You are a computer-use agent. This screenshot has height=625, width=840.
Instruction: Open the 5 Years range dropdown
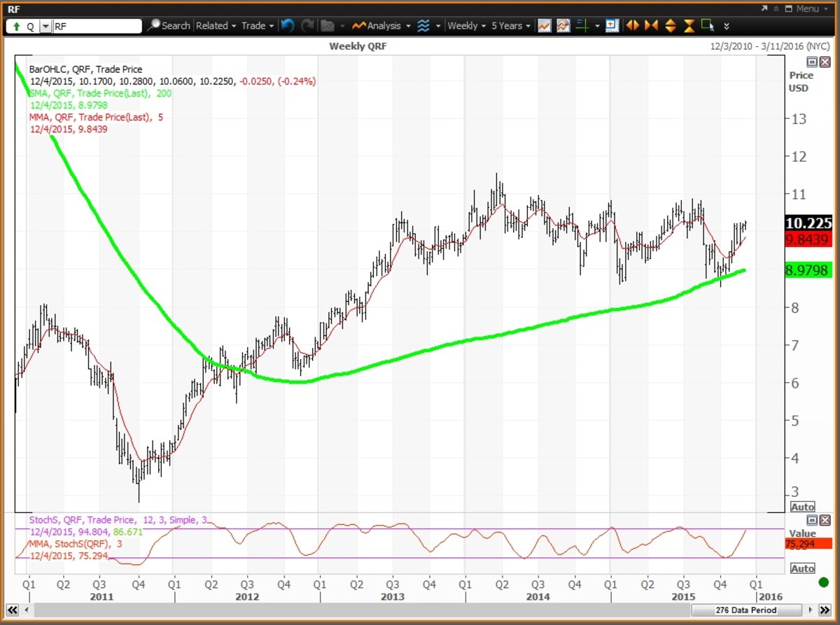pyautogui.click(x=511, y=26)
